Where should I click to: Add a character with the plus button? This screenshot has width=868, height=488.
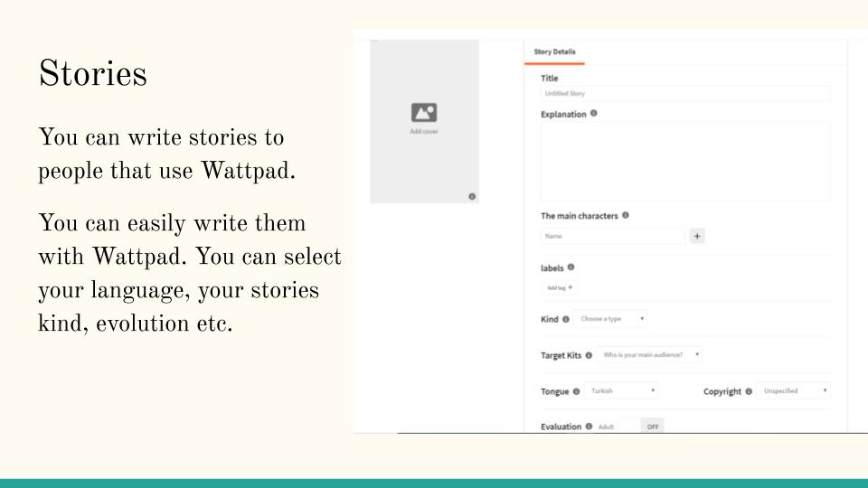tap(697, 236)
